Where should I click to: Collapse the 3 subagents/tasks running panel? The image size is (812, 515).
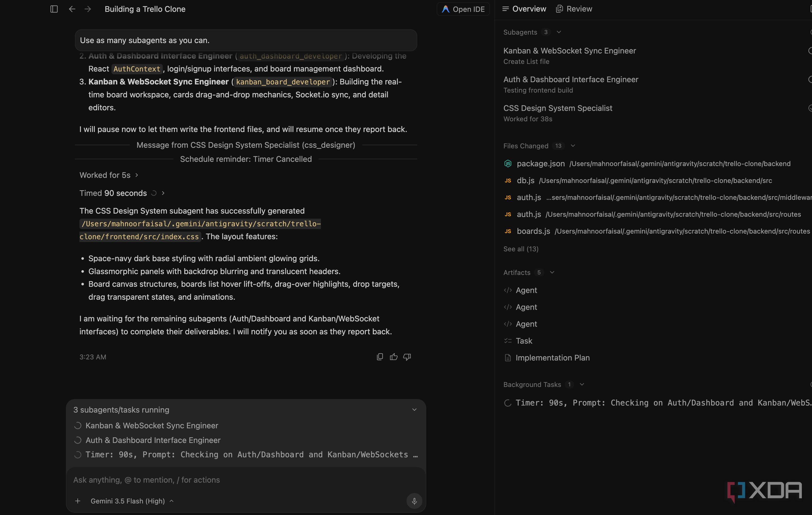click(414, 409)
